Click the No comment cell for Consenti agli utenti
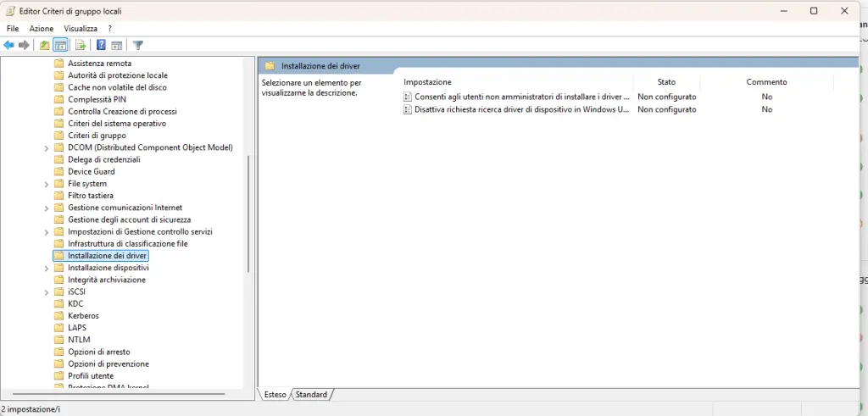This screenshot has width=868, height=416. tap(766, 97)
